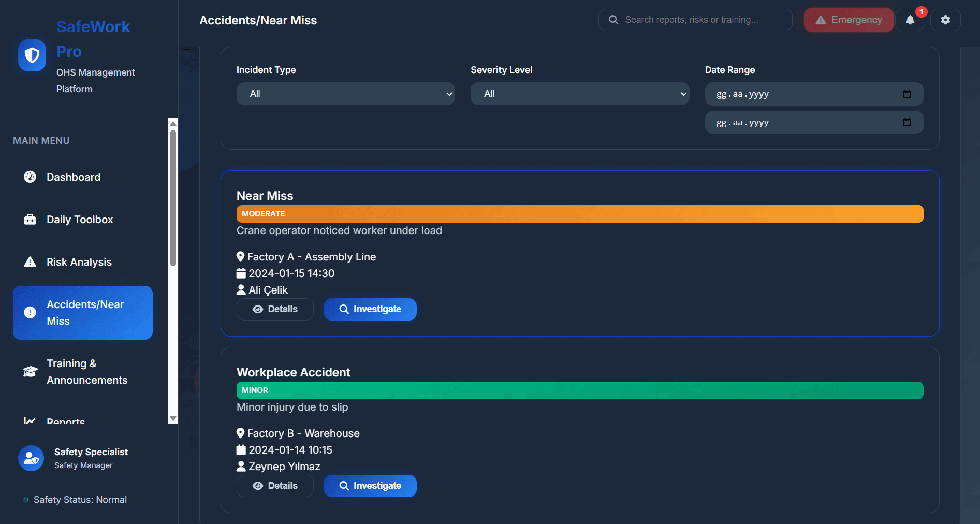
Task: Open calendar picker on first date field
Action: click(906, 94)
